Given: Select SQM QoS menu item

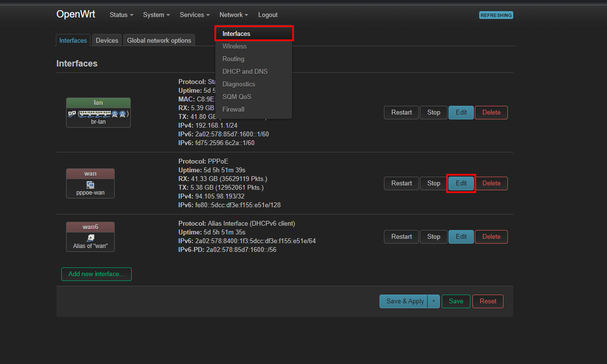Looking at the screenshot, I should coord(237,97).
